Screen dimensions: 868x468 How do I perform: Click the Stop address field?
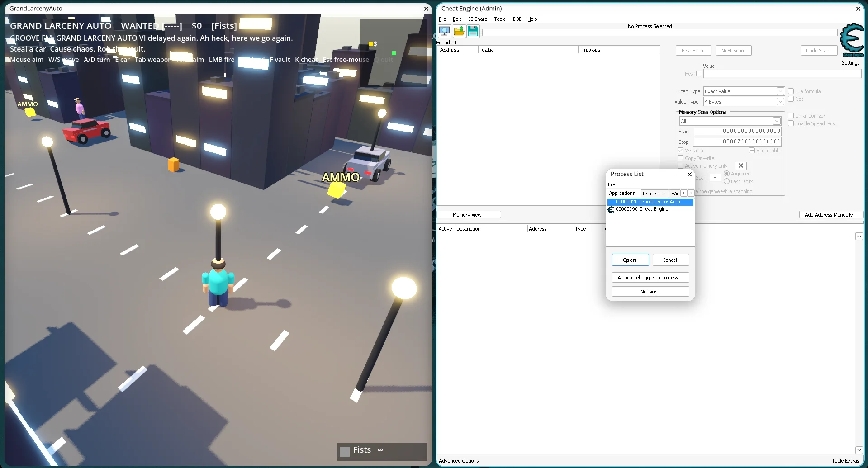pyautogui.click(x=737, y=142)
